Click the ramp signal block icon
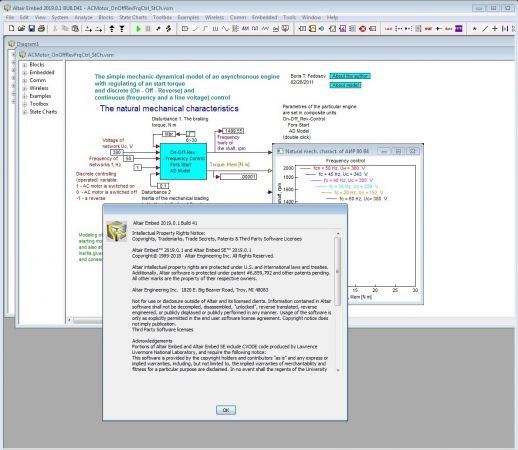This screenshot has height=450, width=518. (195, 29)
